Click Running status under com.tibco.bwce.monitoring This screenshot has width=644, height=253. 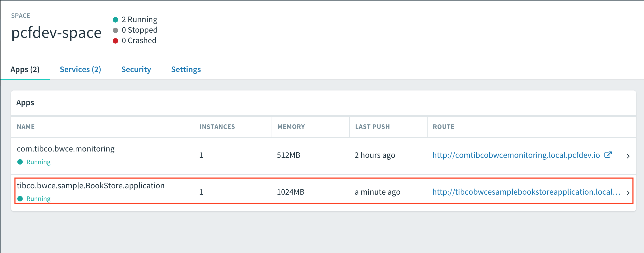pos(38,162)
